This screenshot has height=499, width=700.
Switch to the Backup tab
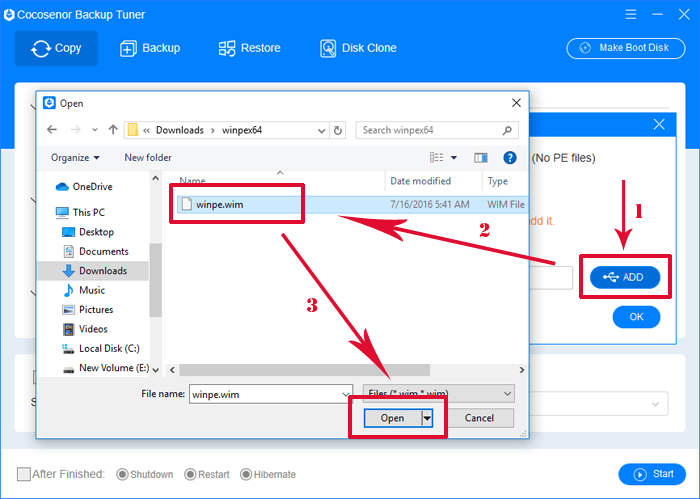150,48
